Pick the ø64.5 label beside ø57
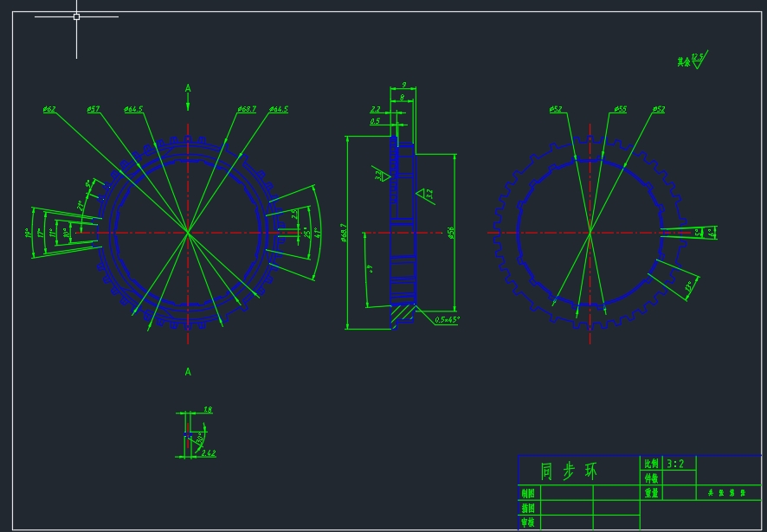Image resolution: width=767 pixels, height=532 pixels. pos(133,109)
